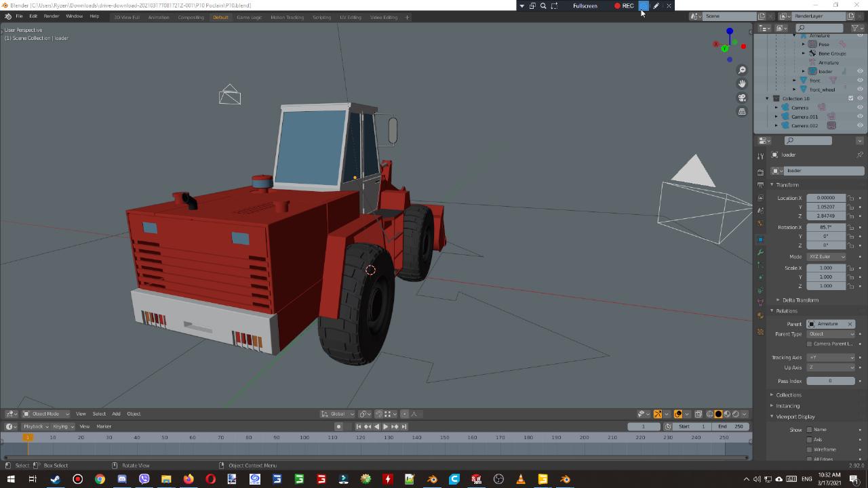Screen dimensions: 868x488
Task: Open the Playback popover in timeline
Action: 35,426
